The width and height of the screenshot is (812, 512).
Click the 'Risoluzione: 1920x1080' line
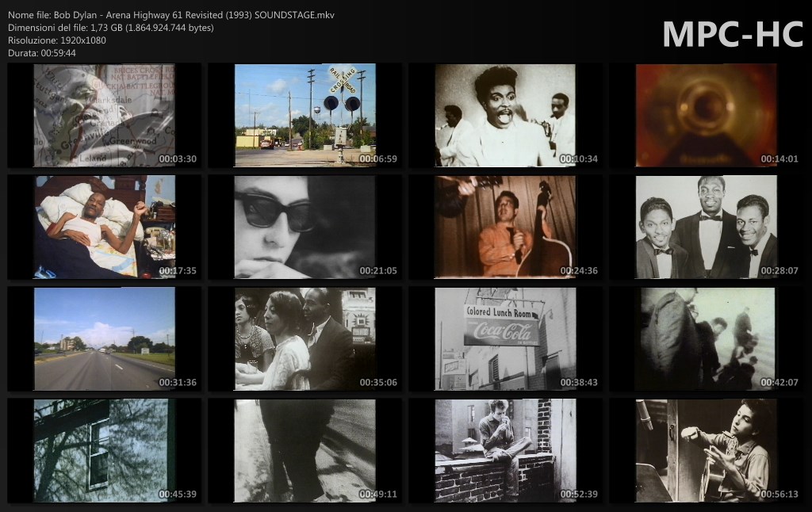click(57, 40)
